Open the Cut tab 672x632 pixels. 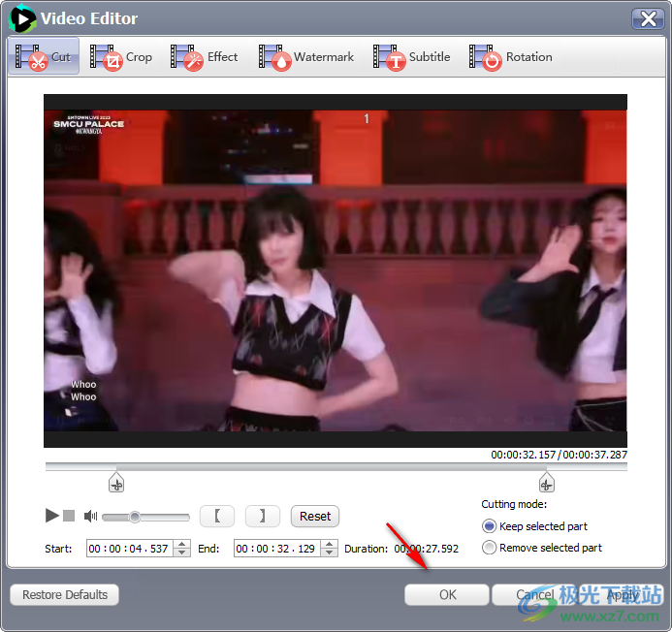[44, 56]
